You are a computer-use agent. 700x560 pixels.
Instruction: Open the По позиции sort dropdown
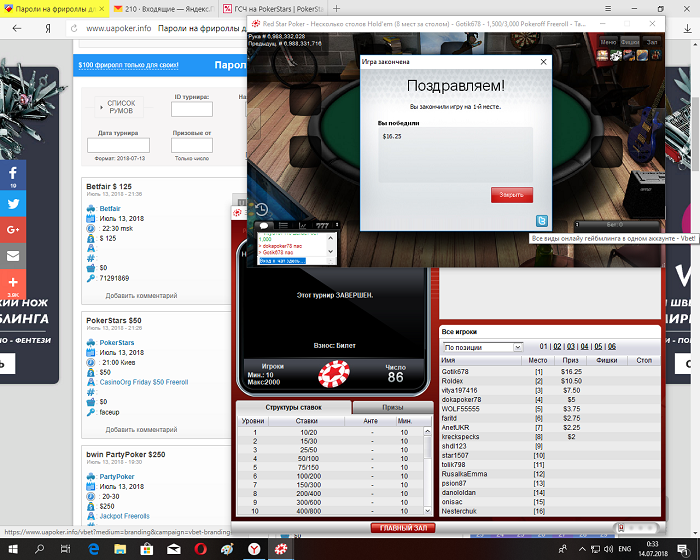483,347
